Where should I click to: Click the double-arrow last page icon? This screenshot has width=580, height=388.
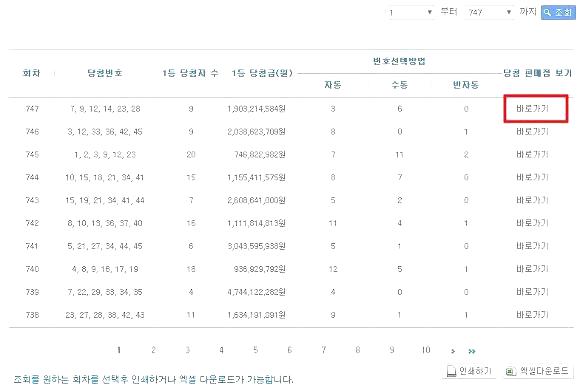click(x=472, y=351)
